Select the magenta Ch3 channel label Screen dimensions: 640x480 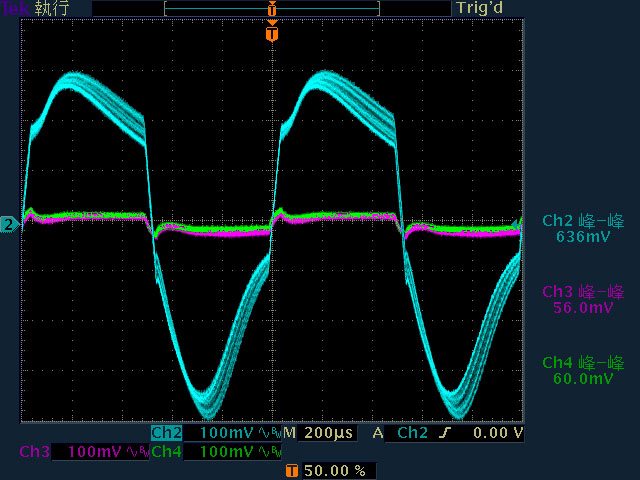click(33, 452)
